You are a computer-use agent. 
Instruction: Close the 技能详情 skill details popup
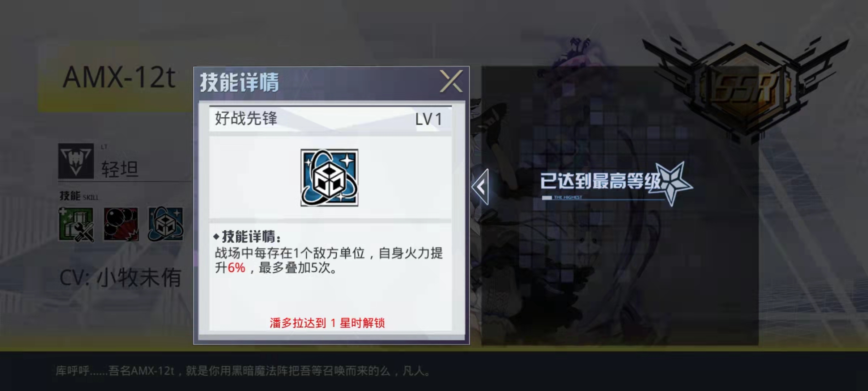pyautogui.click(x=451, y=81)
